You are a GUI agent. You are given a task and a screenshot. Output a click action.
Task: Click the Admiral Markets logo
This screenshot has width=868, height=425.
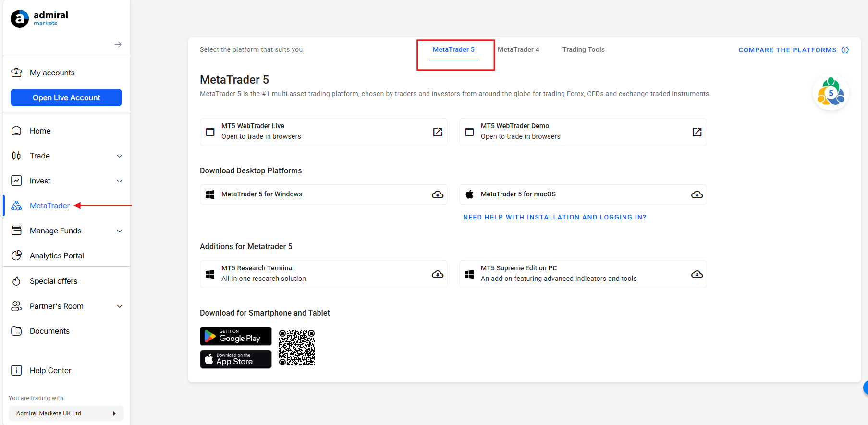[x=39, y=18]
